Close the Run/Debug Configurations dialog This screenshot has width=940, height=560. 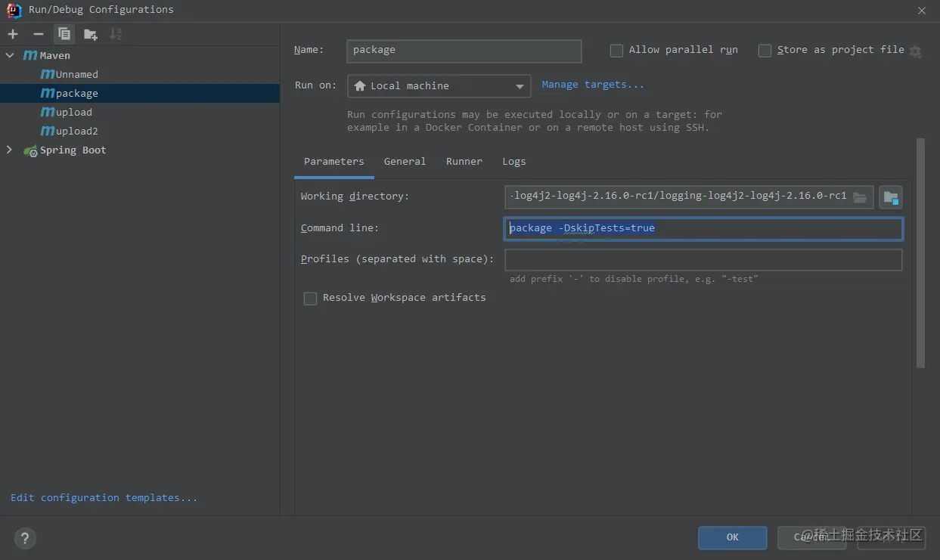(x=922, y=11)
